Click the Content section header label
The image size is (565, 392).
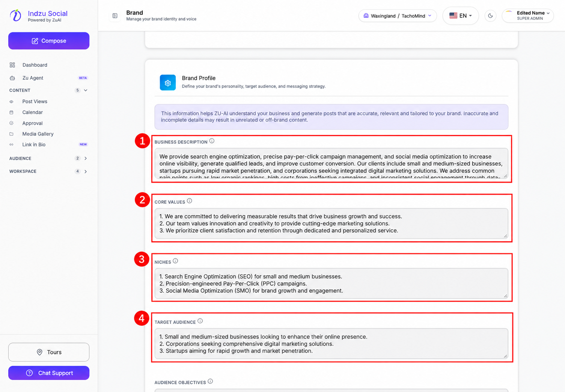20,90
